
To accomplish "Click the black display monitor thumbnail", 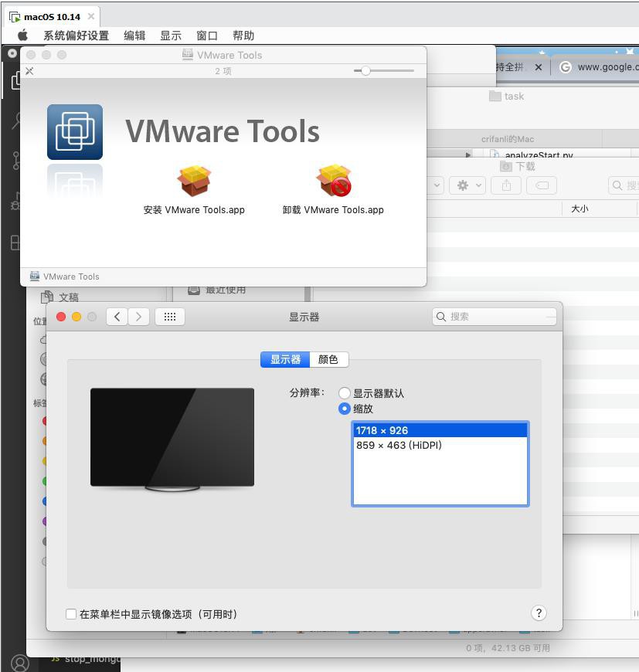I will pyautogui.click(x=172, y=440).
